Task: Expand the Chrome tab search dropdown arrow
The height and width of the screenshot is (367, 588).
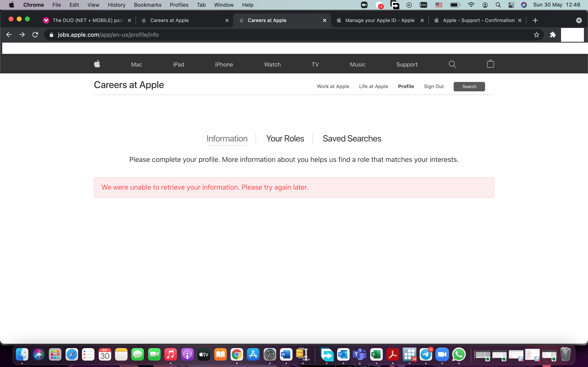Action: coord(579,20)
